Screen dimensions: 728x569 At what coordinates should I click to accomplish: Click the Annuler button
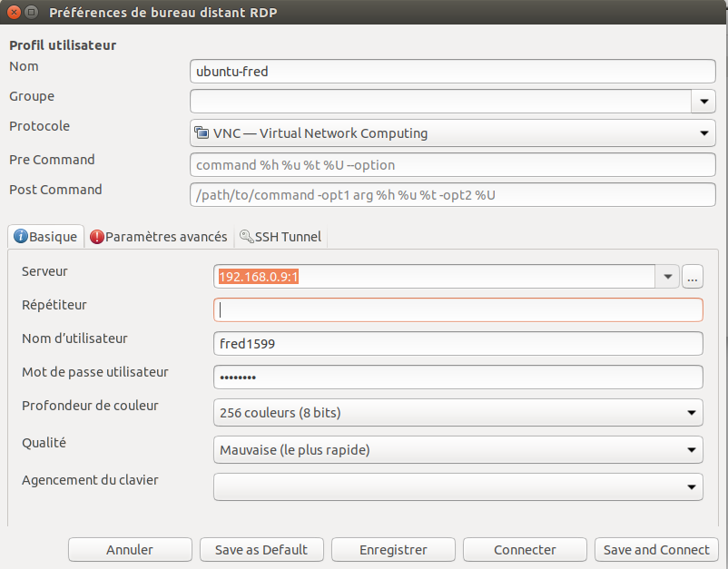pos(130,550)
